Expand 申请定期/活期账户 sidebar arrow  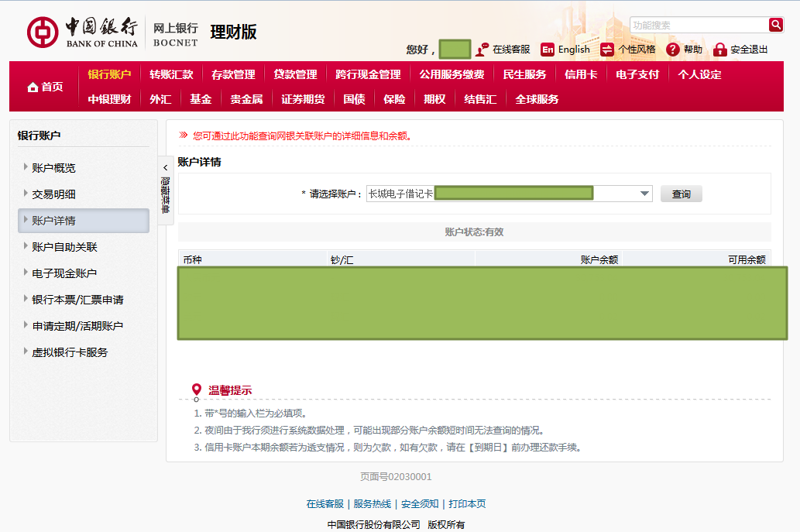coord(26,325)
